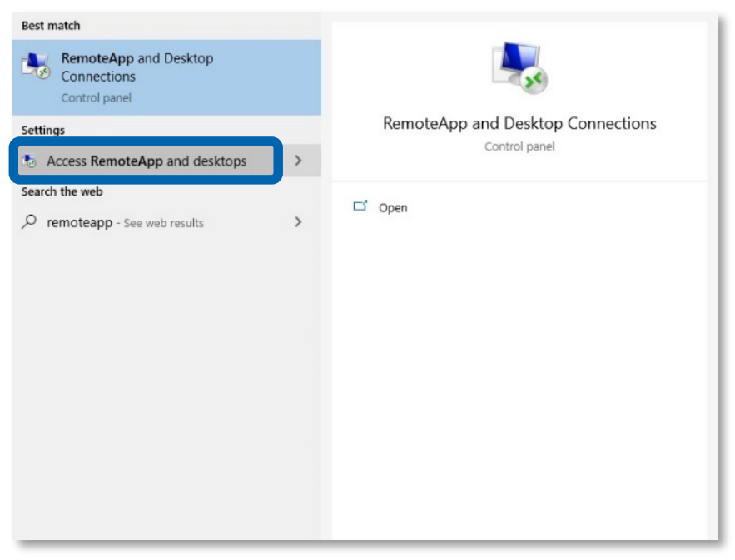Expand chevron next to remoteapp web results
This screenshot has width=735, height=560.
pyautogui.click(x=298, y=222)
